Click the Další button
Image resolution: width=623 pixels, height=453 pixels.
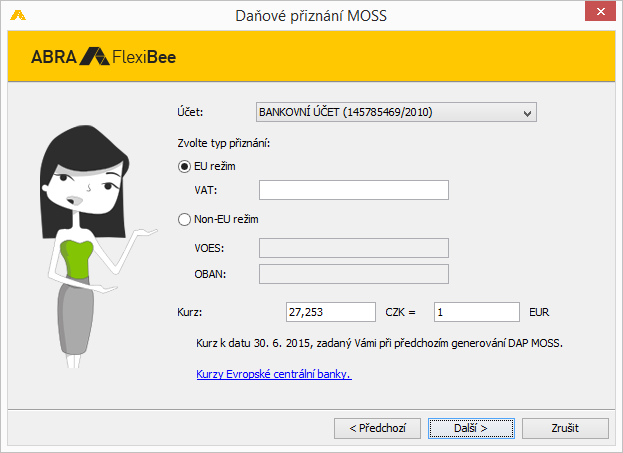pyautogui.click(x=471, y=428)
